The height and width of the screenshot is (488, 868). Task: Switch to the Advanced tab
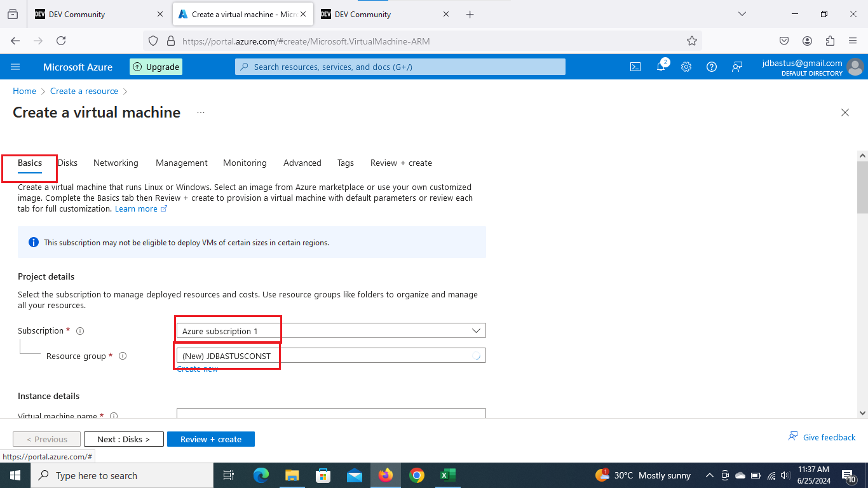pyautogui.click(x=302, y=163)
